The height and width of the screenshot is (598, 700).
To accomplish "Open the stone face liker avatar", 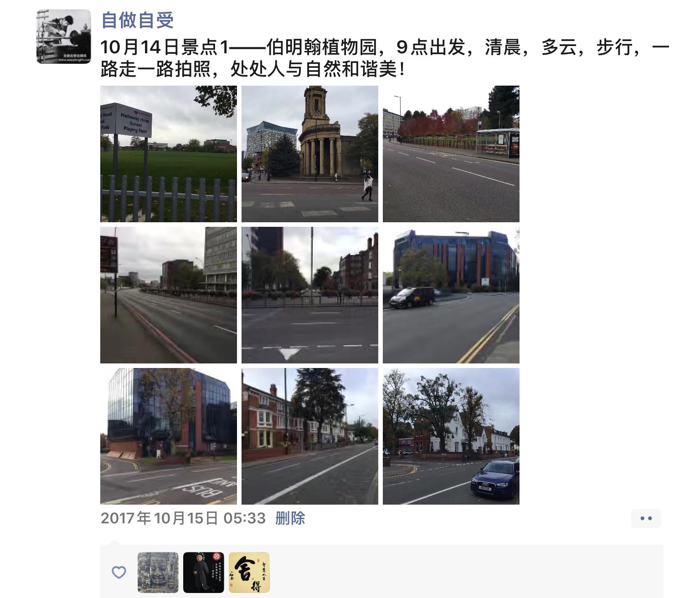I will 158,572.
